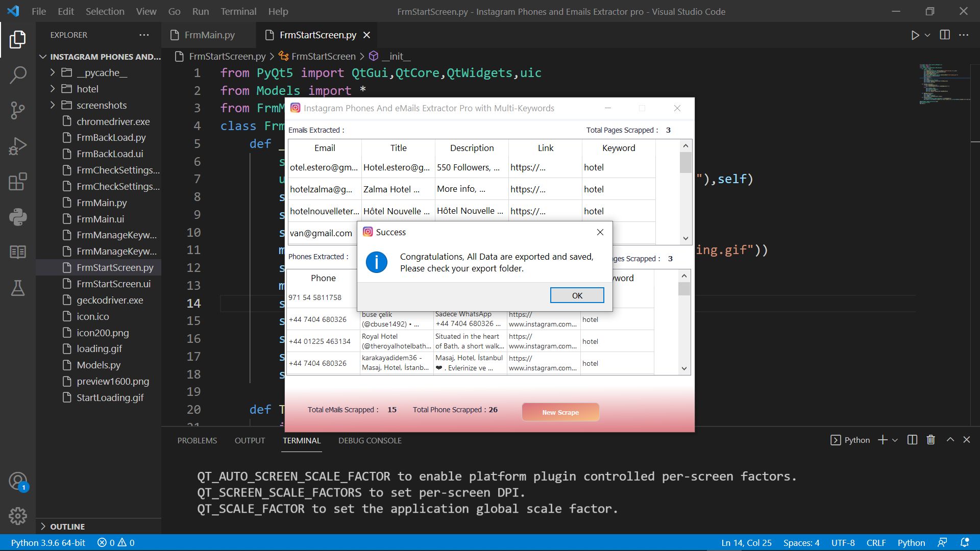Open the Explorer view in activity bar
The width and height of the screenshot is (980, 551).
pos(18,39)
